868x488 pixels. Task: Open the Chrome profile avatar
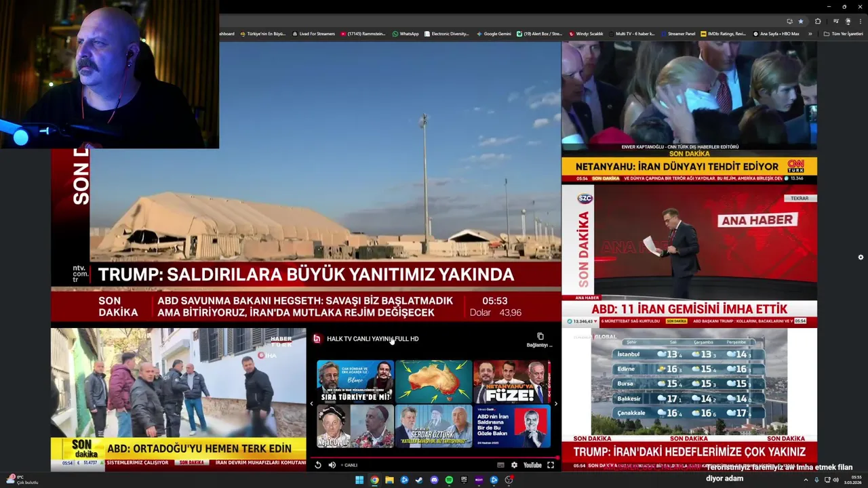click(x=848, y=21)
